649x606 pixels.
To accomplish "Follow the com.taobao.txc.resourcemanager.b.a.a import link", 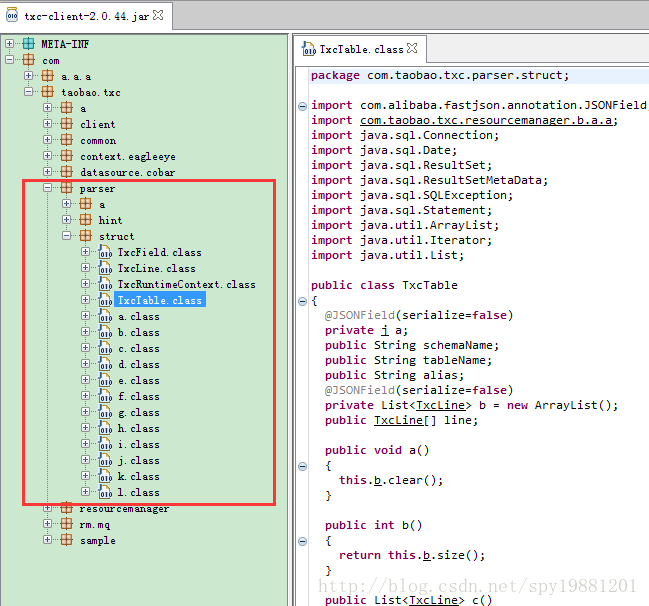I will point(488,120).
